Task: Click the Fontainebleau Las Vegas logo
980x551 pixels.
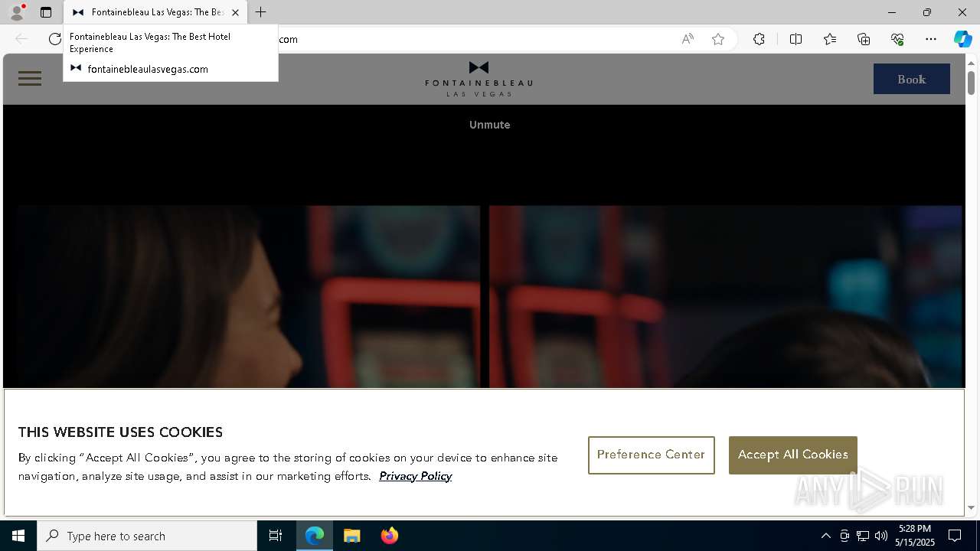Action: tap(479, 79)
